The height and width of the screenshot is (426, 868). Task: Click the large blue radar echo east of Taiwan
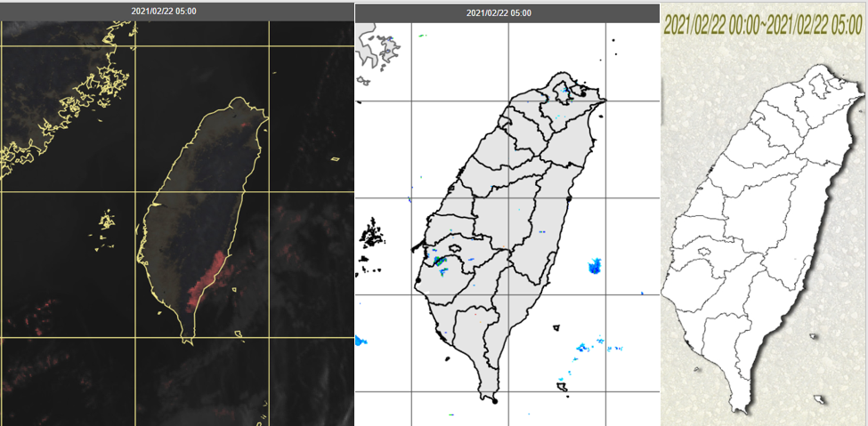click(595, 266)
